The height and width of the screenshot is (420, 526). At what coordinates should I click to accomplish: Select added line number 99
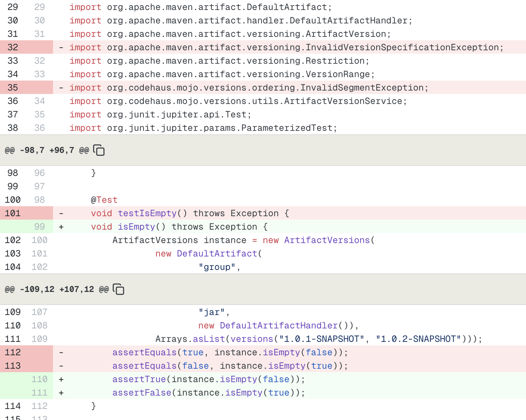point(40,227)
